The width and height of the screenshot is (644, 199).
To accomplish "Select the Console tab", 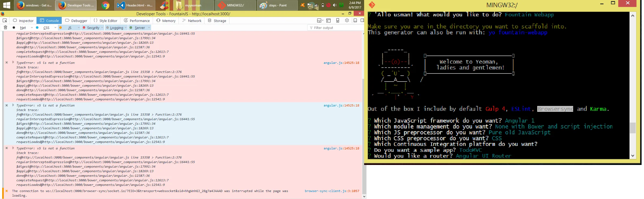I will (x=49, y=21).
